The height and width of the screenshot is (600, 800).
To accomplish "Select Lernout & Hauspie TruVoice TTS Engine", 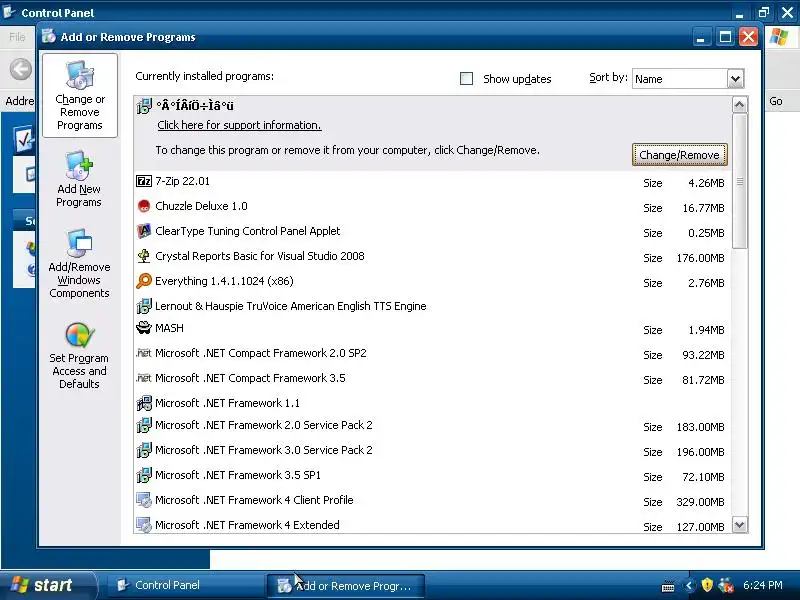I will [x=433, y=306].
